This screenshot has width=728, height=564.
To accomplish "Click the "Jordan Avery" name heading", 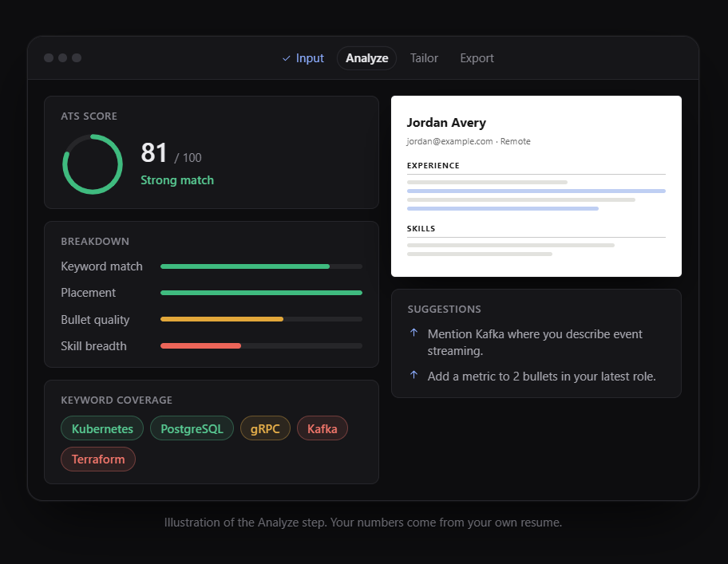I will click(x=446, y=122).
